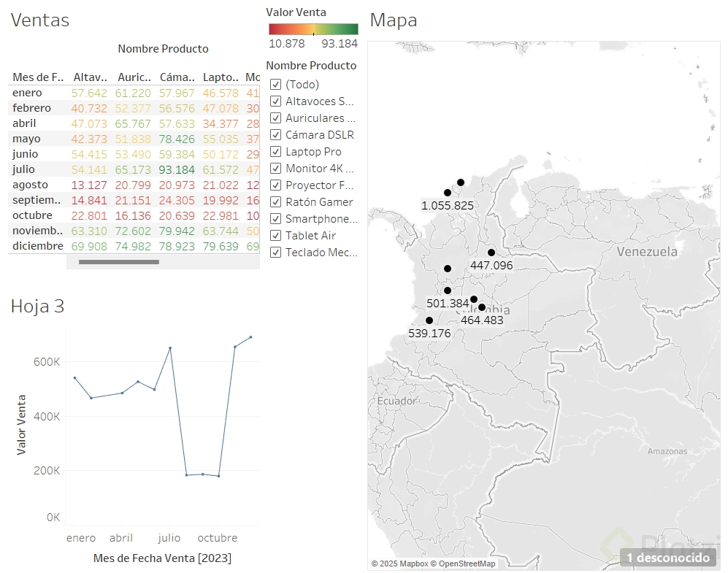Image resolution: width=728 pixels, height=573 pixels.
Task: Click the Mes de F.. column header
Action: (38, 77)
